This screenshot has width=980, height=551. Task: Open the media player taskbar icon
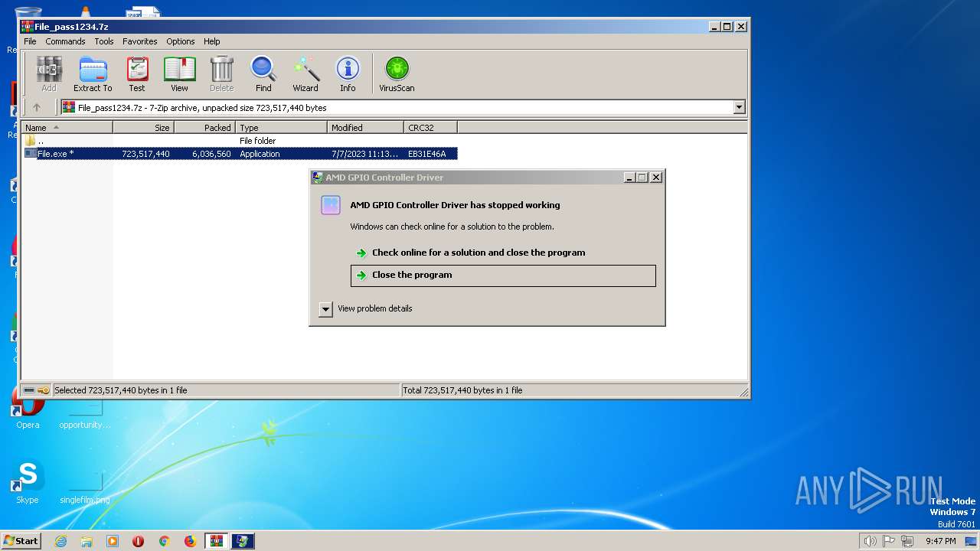(x=113, y=541)
